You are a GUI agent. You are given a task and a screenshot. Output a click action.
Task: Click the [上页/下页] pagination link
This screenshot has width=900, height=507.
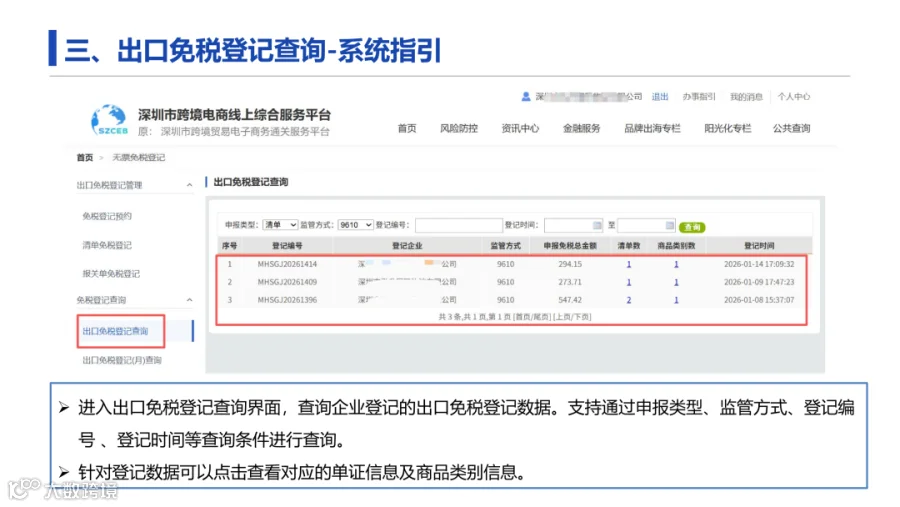click(x=572, y=316)
